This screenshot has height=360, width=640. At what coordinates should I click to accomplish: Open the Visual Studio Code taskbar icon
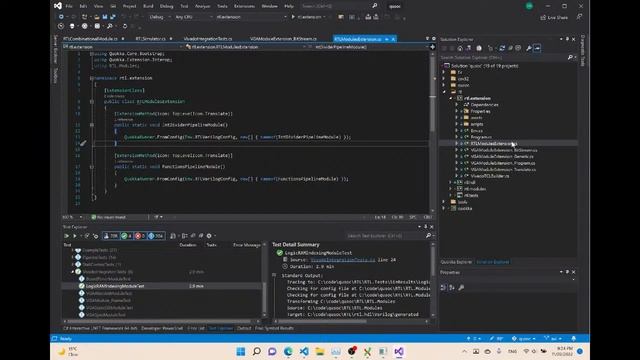[x=304, y=351]
